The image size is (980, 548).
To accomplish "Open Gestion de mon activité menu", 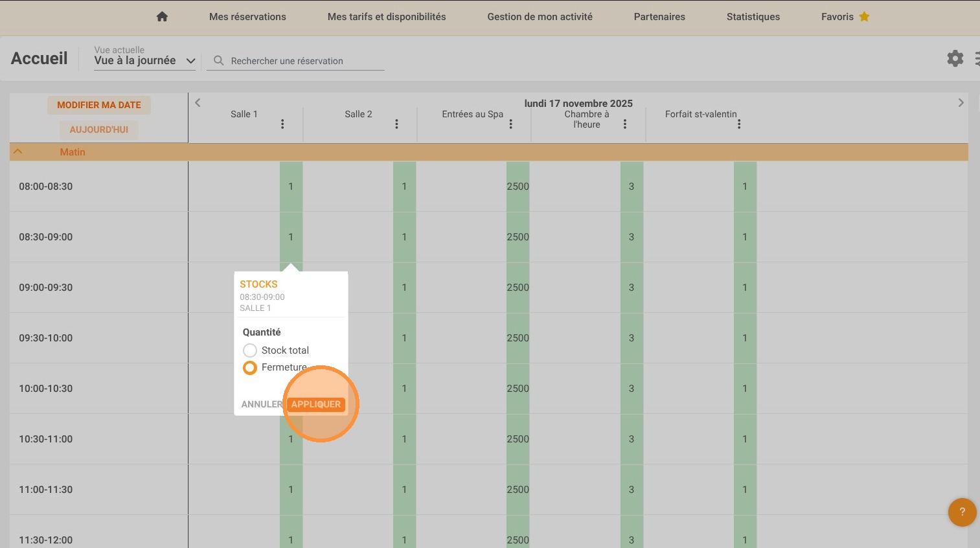I will [x=540, y=17].
